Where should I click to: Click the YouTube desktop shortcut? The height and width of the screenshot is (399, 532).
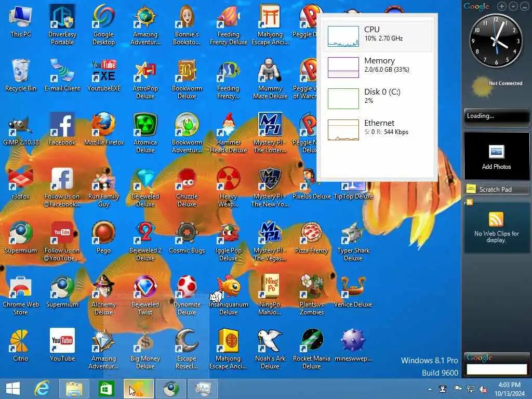[x=62, y=345]
